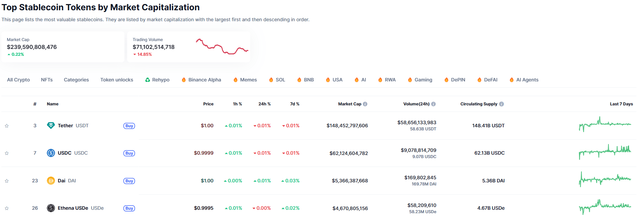
Task: Click the Buy button for USDC
Action: [x=129, y=153]
